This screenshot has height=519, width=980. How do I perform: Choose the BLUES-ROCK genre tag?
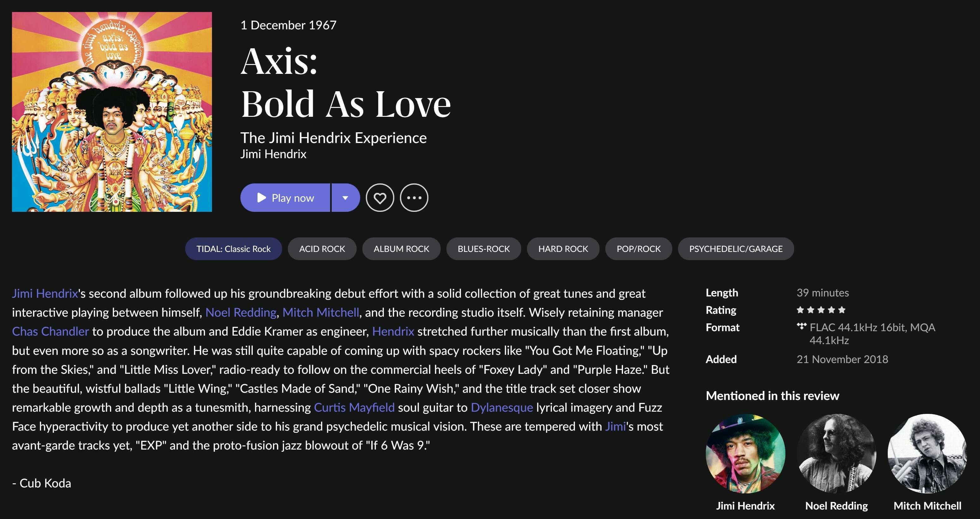484,249
